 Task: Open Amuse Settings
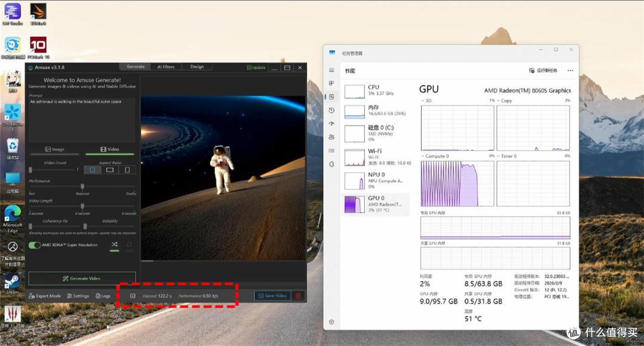tap(78, 296)
